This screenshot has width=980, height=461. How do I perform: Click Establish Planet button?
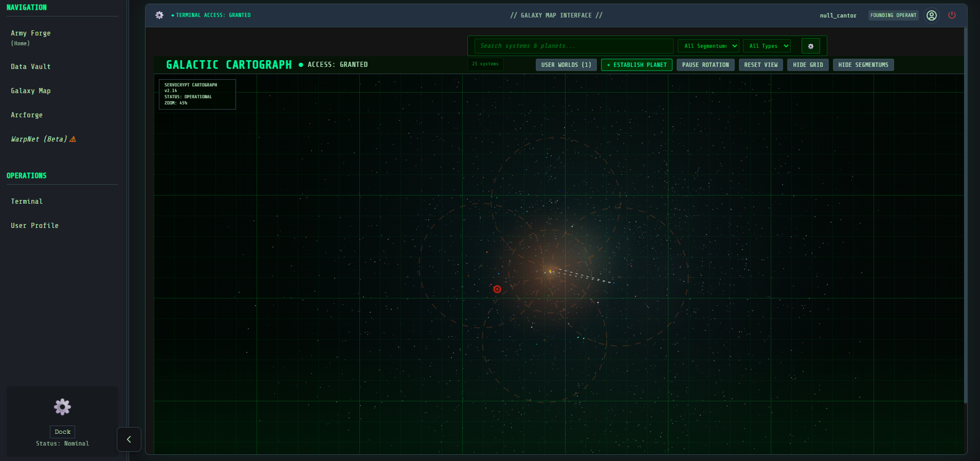pos(637,65)
